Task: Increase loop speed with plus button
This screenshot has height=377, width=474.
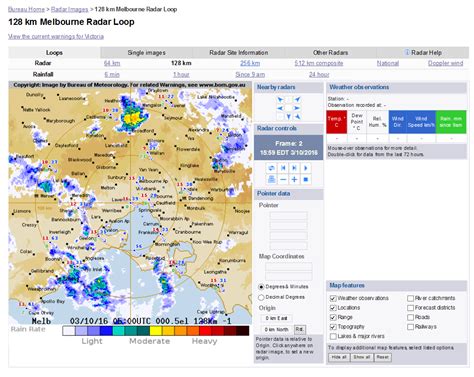Action: tap(294, 180)
